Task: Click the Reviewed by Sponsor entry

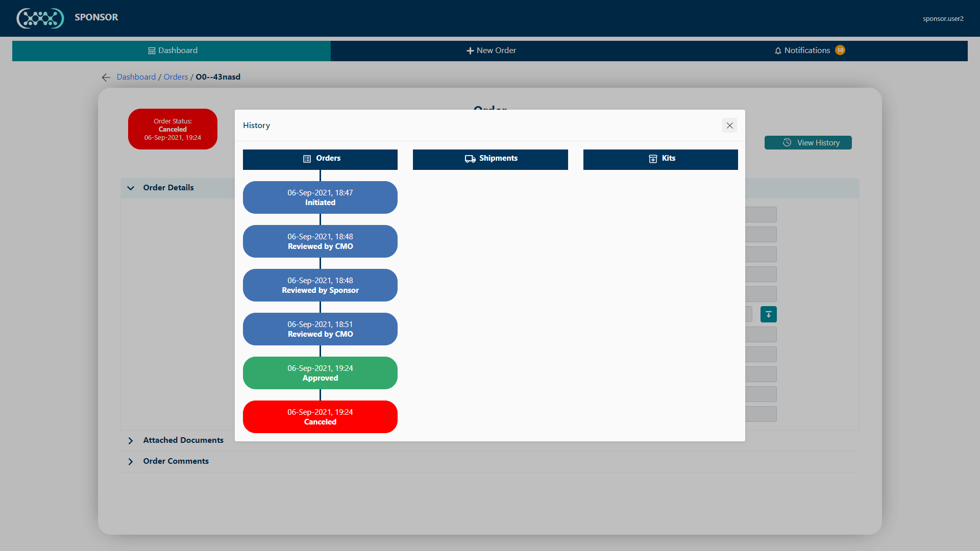Action: [x=320, y=285]
